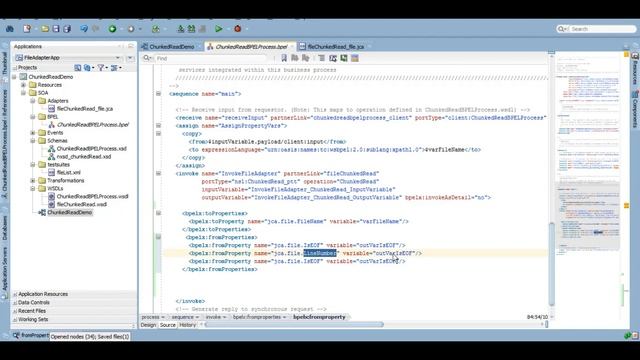Expand the Resources folder node
This screenshot has height=360, width=640.
[24, 85]
